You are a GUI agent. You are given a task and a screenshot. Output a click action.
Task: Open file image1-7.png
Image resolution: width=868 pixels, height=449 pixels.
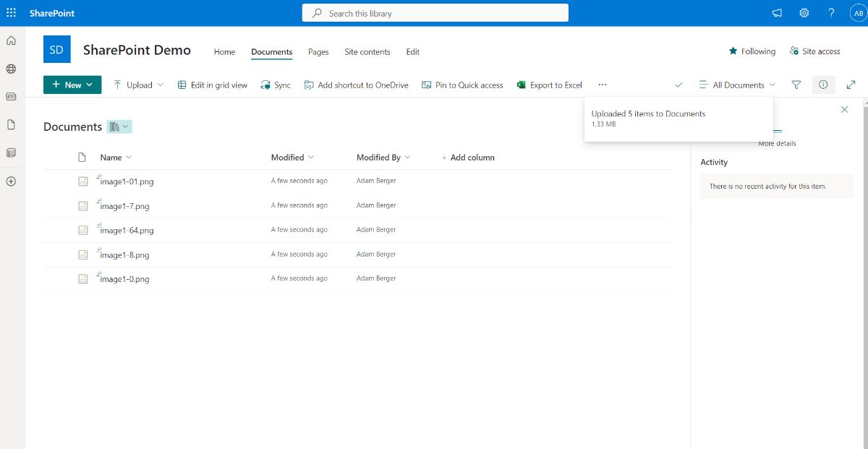124,206
